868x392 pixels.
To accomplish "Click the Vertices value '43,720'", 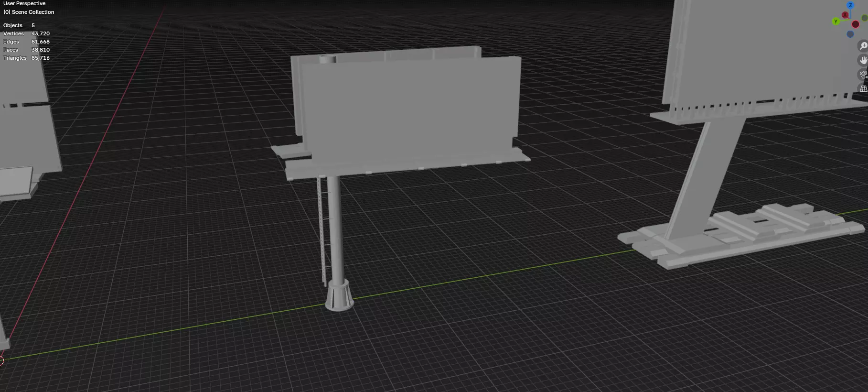I will [41, 33].
